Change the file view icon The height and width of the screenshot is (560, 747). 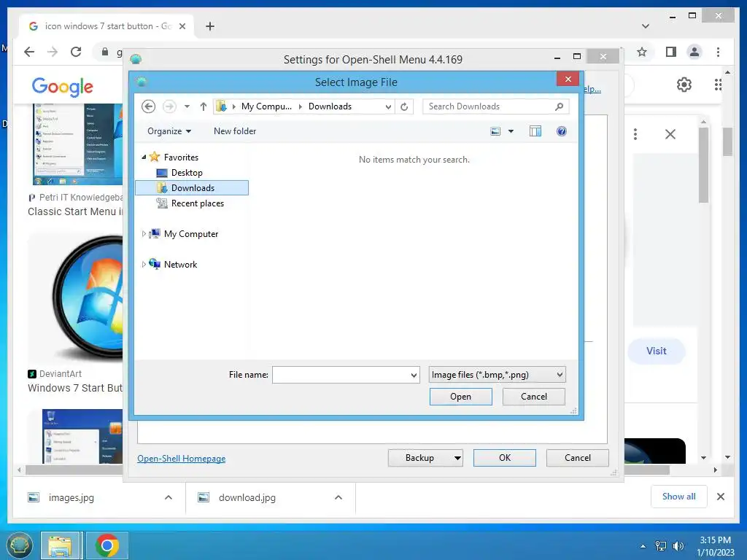pos(495,131)
